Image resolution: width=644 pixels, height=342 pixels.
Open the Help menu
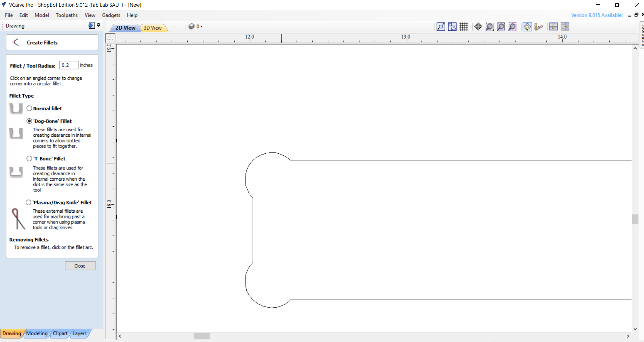coord(132,15)
